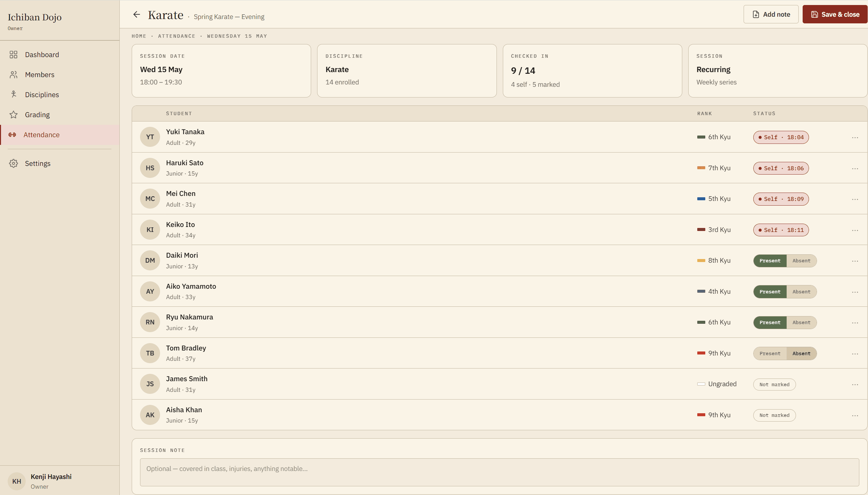Open Settings from the sidebar
This screenshot has width=868, height=495.
tap(60, 164)
